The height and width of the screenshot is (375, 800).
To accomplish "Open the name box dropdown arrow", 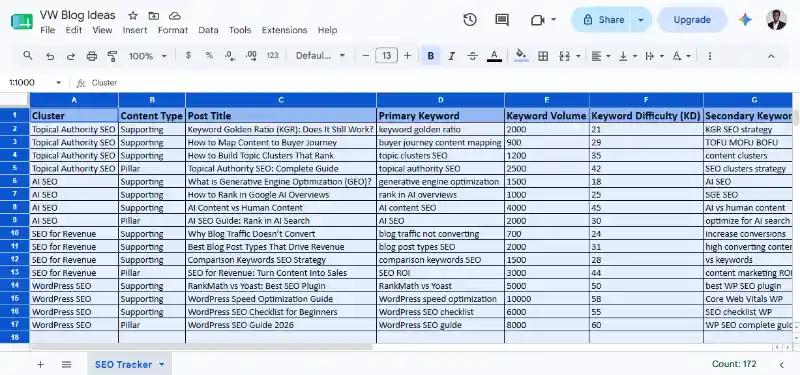I will 59,83.
